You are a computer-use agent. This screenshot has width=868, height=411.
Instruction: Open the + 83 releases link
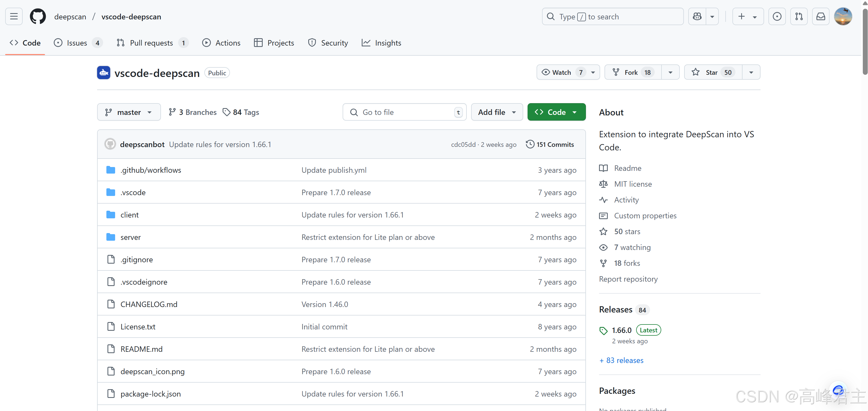coord(621,361)
